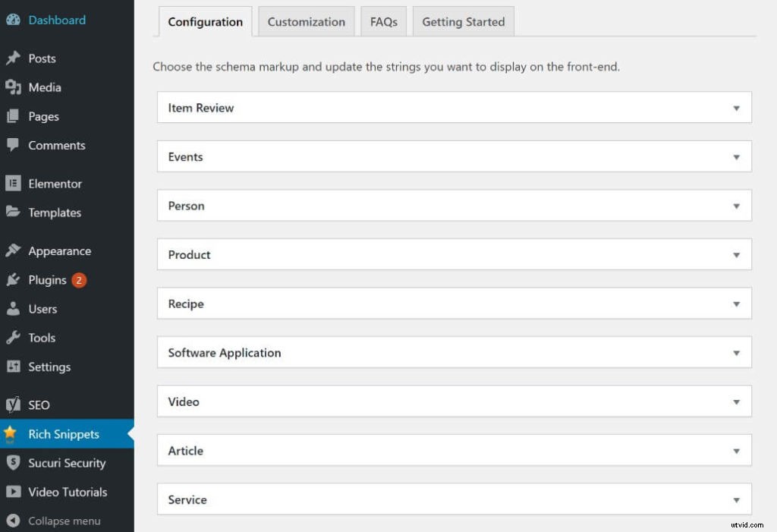Viewport: 777px width, 532px height.
Task: Open the SEO plugin icon
Action: pos(15,405)
